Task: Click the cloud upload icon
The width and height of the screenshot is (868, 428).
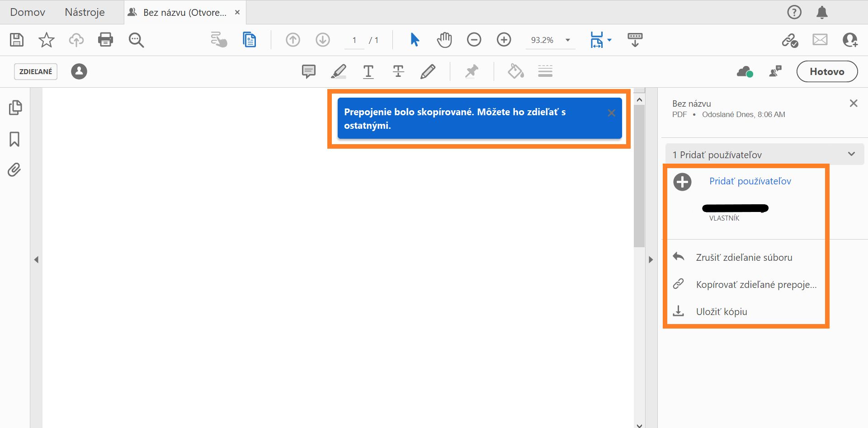Action: tap(76, 40)
